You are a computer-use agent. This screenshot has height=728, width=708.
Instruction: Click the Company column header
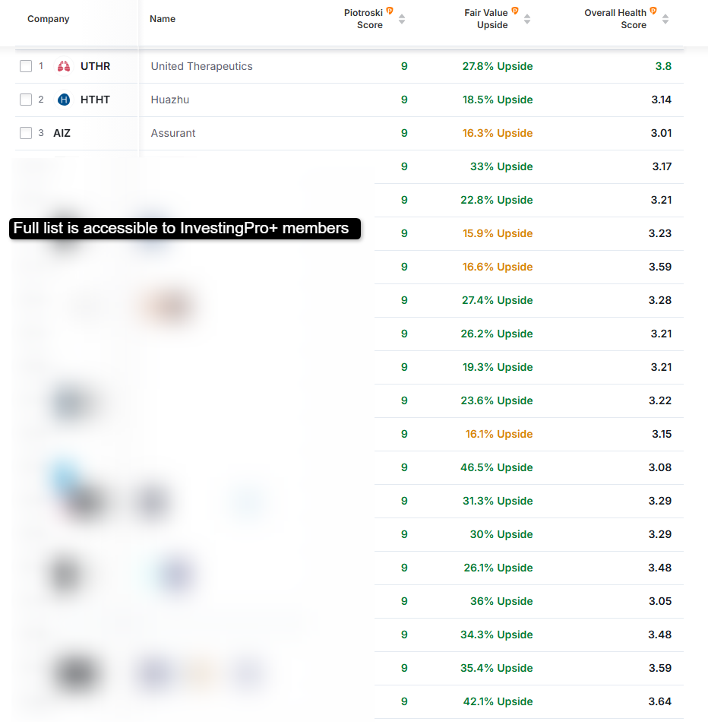point(49,19)
